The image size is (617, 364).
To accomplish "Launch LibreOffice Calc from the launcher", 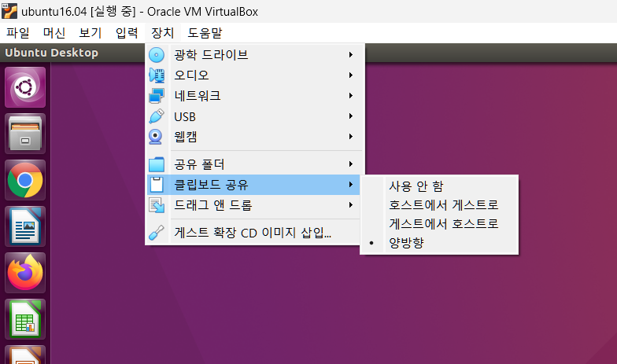I will click(x=25, y=319).
